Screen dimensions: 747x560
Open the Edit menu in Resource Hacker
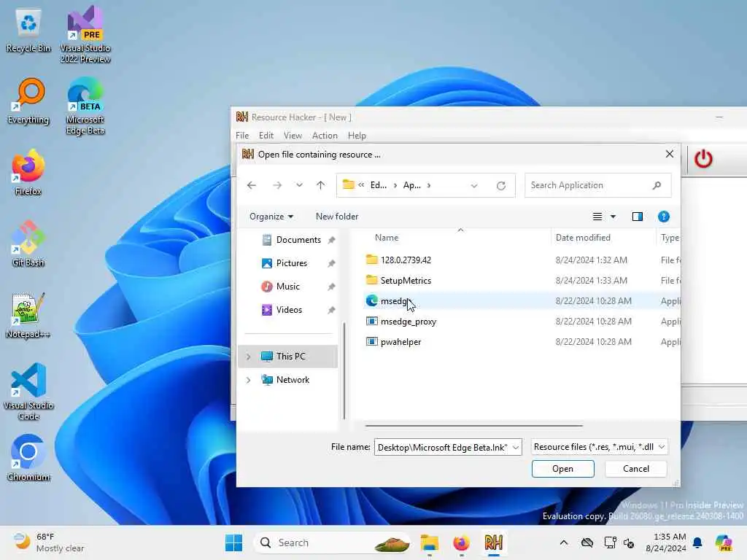[x=266, y=136]
